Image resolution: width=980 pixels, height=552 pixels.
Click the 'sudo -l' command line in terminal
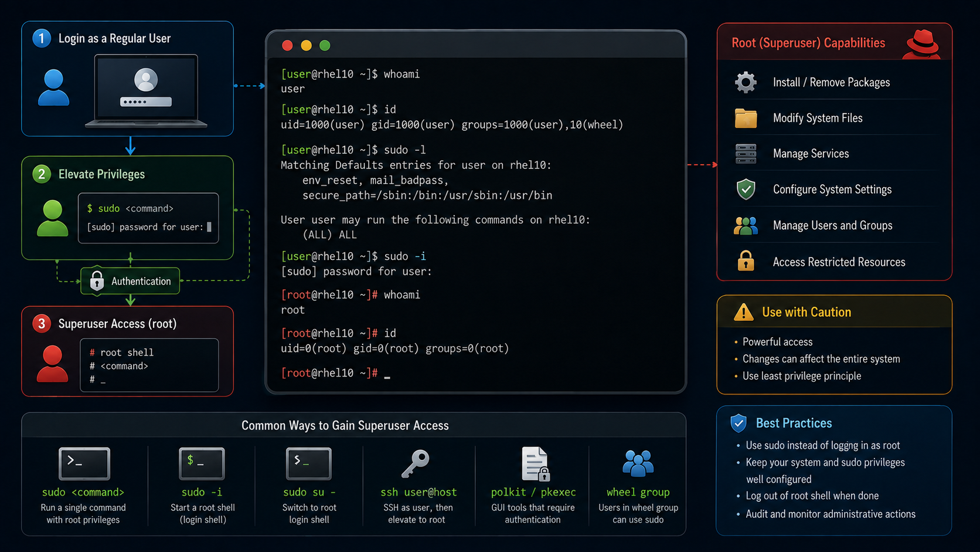click(353, 150)
